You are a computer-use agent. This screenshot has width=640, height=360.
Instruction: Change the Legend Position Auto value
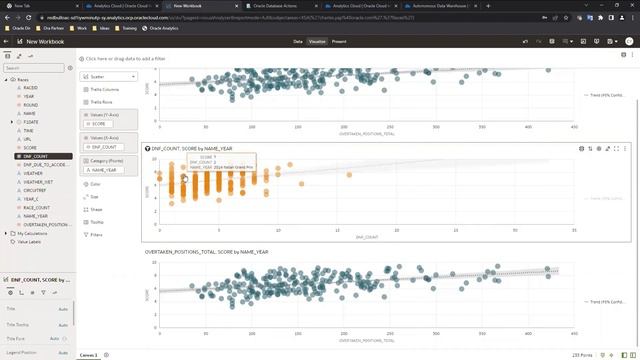tap(63, 353)
